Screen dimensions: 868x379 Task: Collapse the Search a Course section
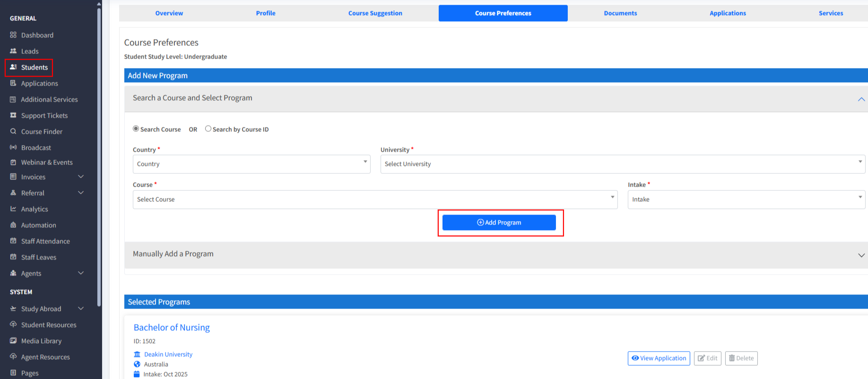(x=861, y=99)
